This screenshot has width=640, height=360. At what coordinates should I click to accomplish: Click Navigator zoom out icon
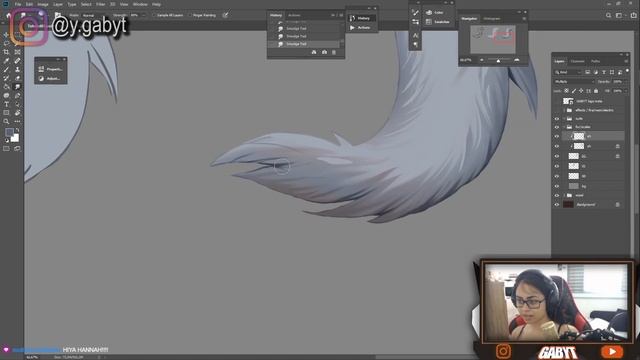coord(482,60)
